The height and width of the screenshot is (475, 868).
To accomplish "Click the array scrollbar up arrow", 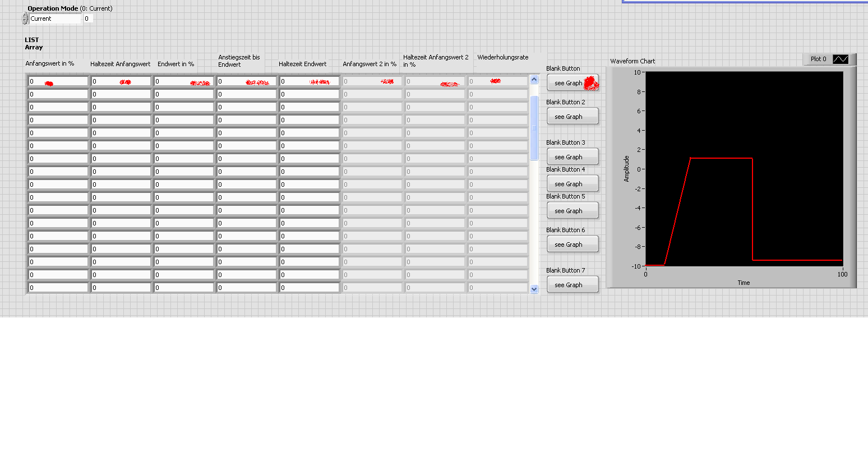I will point(534,80).
